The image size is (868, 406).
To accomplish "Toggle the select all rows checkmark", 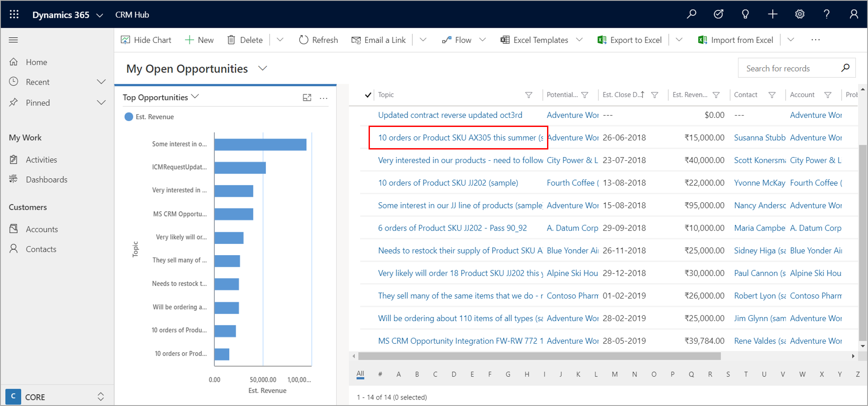I will tap(368, 95).
